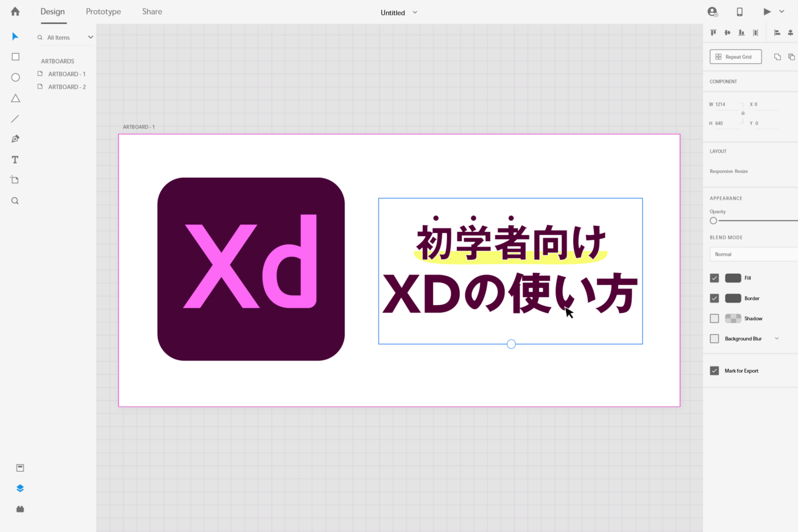The height and width of the screenshot is (532, 798).
Task: Click the text box bottom resize handle
Action: (x=511, y=344)
